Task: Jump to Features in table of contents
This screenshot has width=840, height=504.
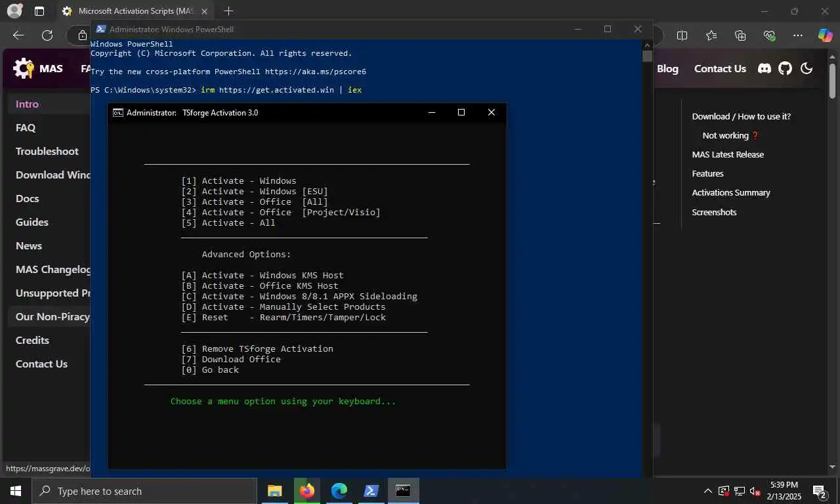Action: [x=707, y=173]
